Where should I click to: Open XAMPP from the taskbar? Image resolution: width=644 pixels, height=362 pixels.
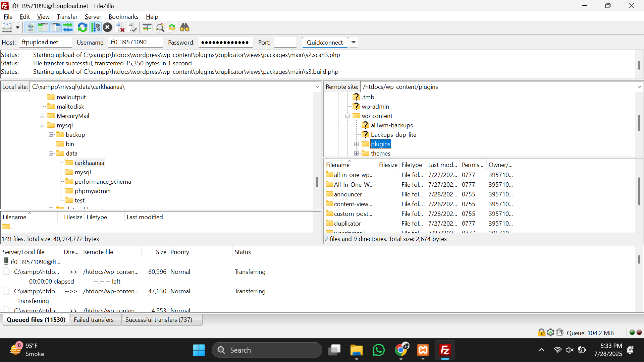(423, 350)
